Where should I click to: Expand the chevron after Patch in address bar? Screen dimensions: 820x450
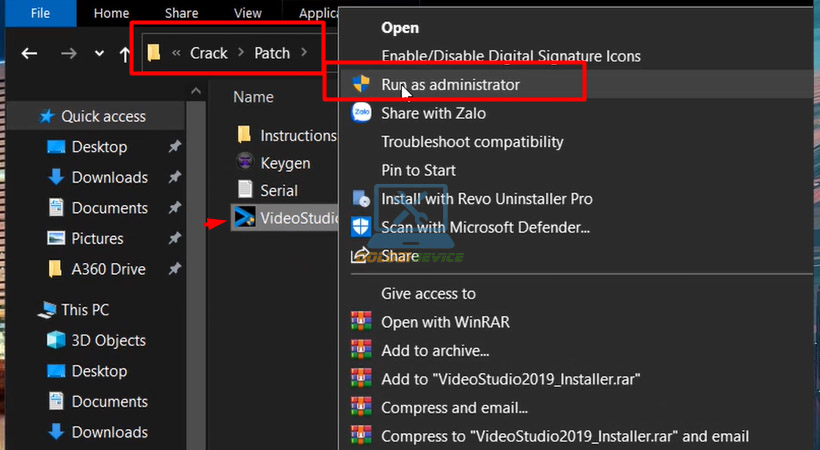click(304, 53)
